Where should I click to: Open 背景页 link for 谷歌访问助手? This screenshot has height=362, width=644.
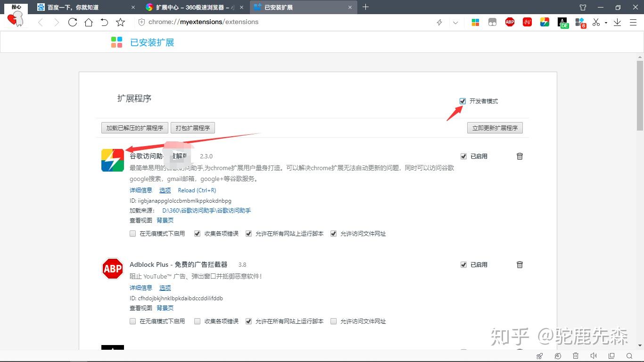[165, 220]
